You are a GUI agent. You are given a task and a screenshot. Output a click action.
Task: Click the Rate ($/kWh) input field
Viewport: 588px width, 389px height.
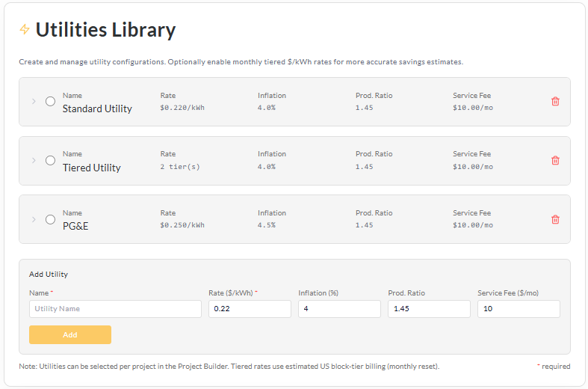click(x=250, y=309)
